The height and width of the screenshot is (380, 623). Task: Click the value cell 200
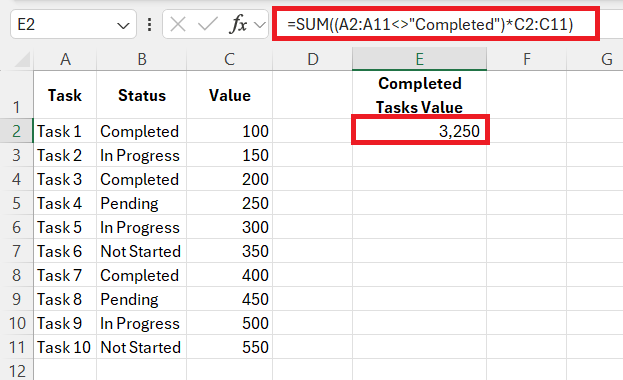tap(229, 179)
